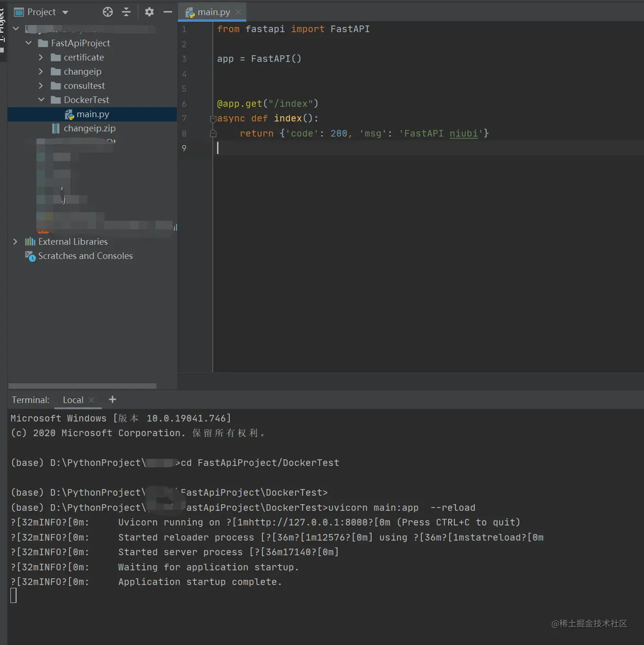Collapse the root project node chevron

click(16, 29)
